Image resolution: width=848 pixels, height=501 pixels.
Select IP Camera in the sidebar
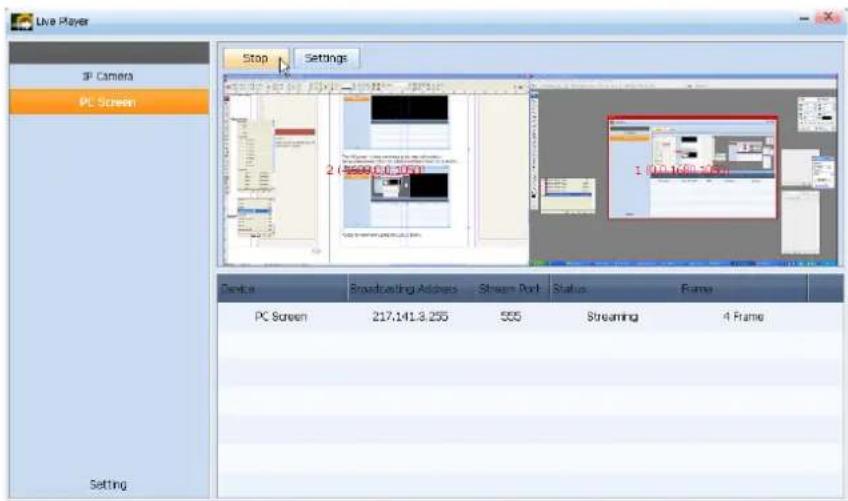click(109, 76)
